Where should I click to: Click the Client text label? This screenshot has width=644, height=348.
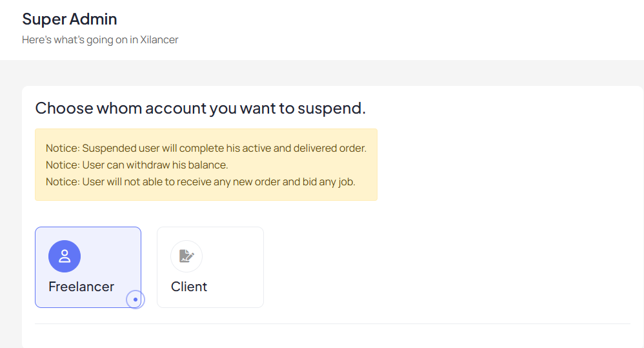coord(189,287)
